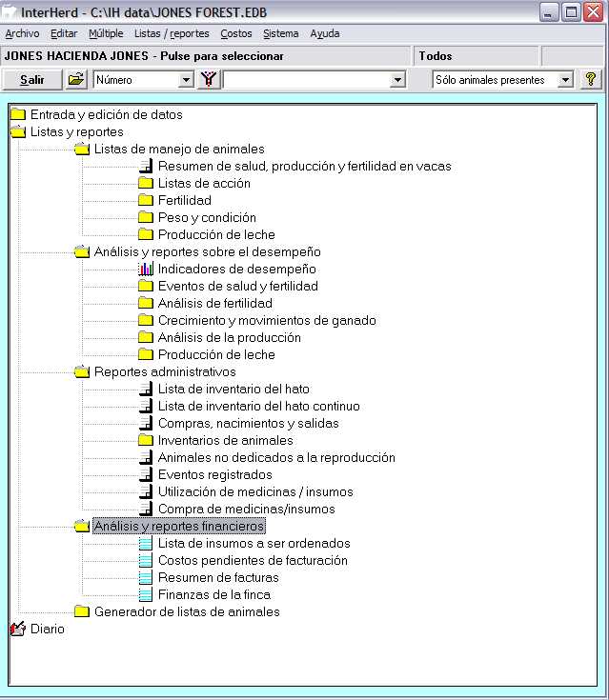Click the open file folder toolbar icon
609x700 pixels.
point(76,80)
